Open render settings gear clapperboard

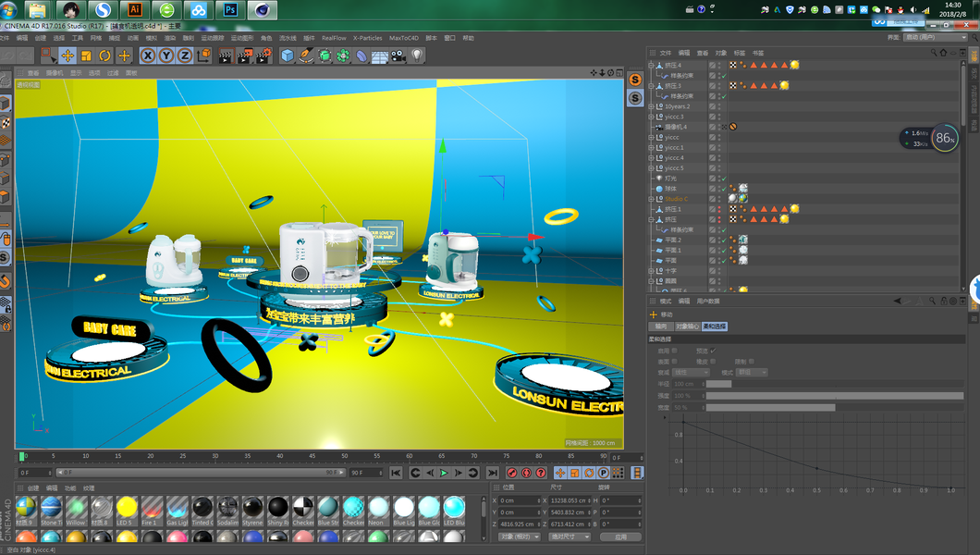click(263, 55)
